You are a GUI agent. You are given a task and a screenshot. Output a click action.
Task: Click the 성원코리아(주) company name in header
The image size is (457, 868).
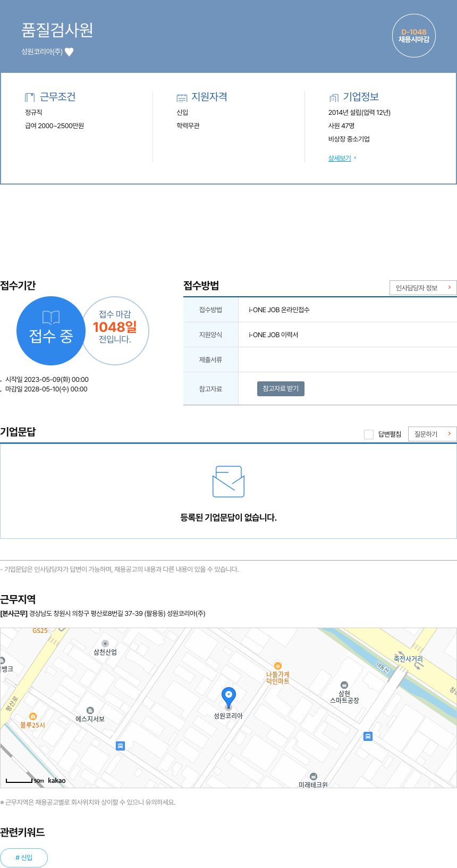pos(42,52)
